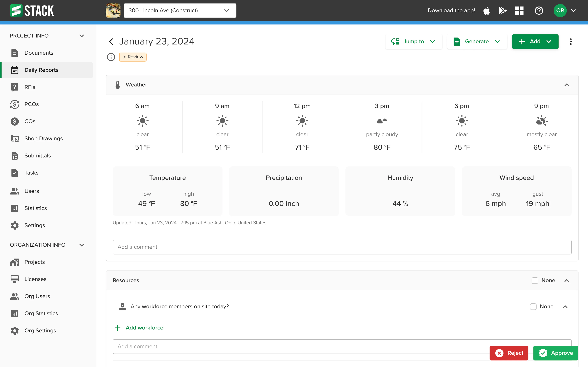
Task: Open Org Settings from the sidebar
Action: point(40,330)
